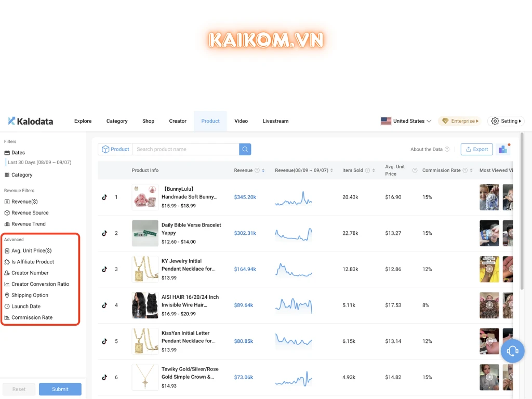Click the info icon next to About the Data
The image size is (532, 399).
(x=447, y=149)
